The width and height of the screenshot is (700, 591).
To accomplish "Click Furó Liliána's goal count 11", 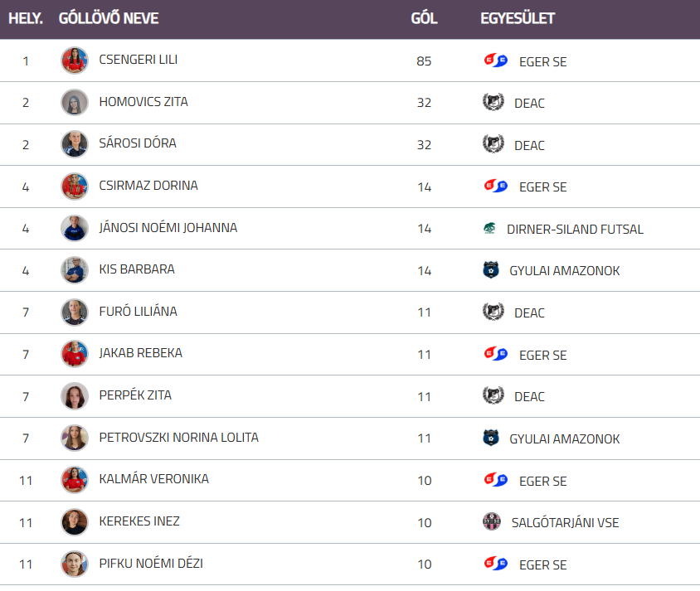I will pyautogui.click(x=425, y=312).
